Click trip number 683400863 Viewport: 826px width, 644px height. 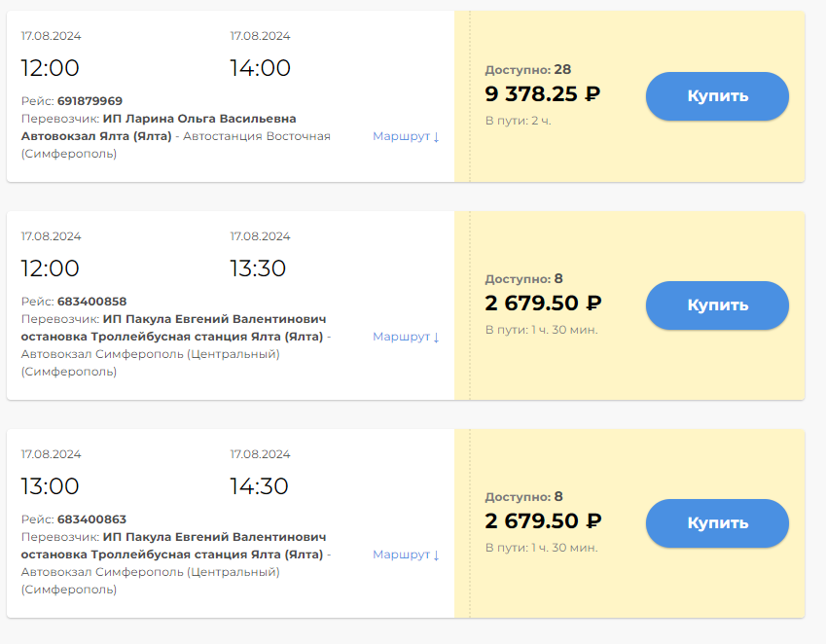pos(91,519)
